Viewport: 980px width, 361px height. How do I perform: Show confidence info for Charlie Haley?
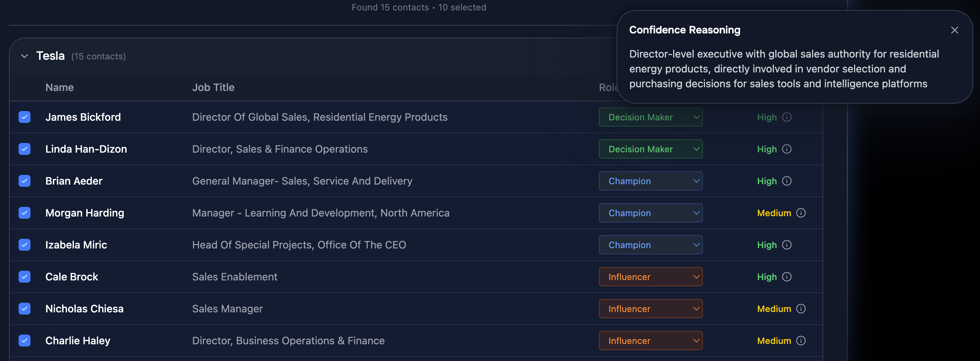pos(801,341)
